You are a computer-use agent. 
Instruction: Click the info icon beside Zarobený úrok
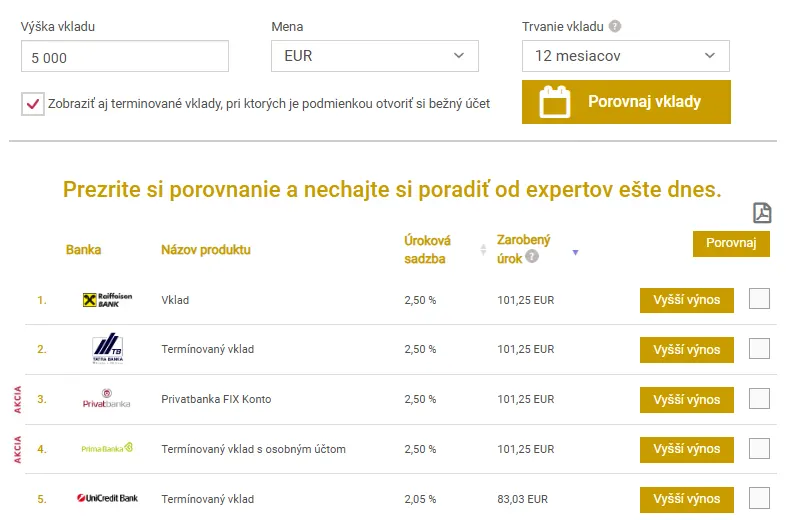[x=532, y=256]
